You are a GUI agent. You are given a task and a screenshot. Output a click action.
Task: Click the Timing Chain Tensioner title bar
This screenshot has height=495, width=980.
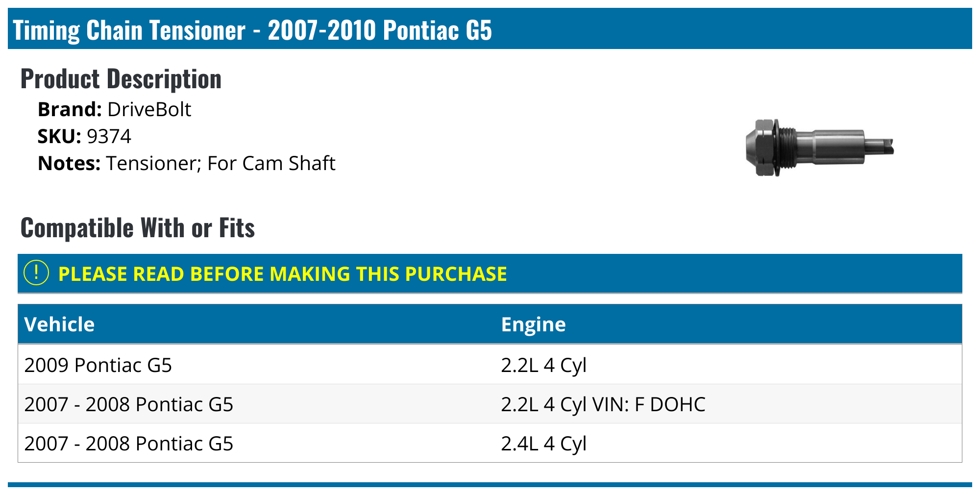[252, 30]
